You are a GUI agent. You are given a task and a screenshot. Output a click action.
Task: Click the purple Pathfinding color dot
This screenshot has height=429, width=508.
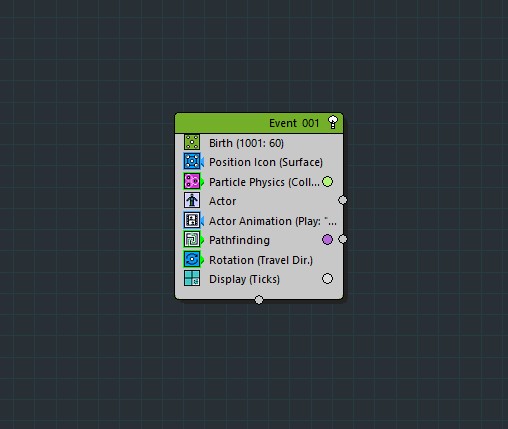point(327,239)
